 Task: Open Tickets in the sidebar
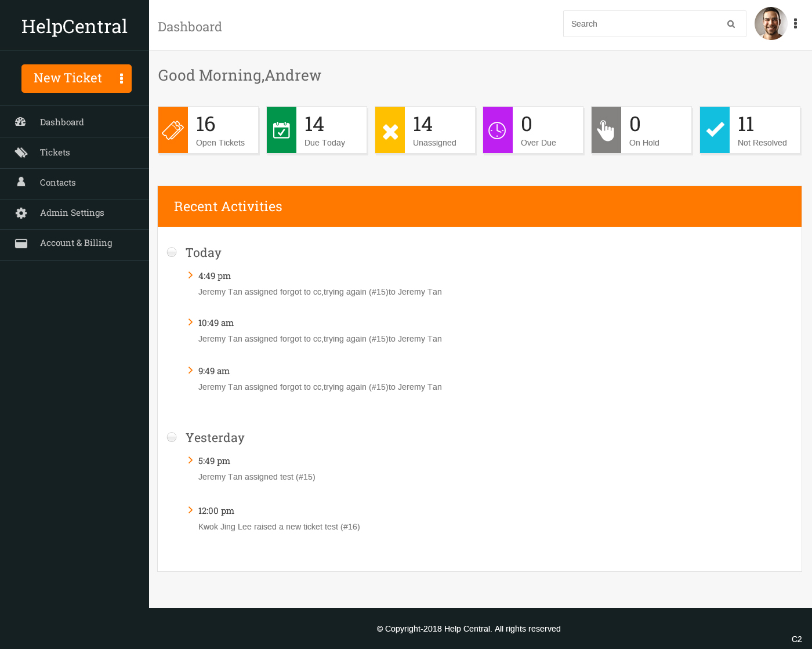pos(55,153)
